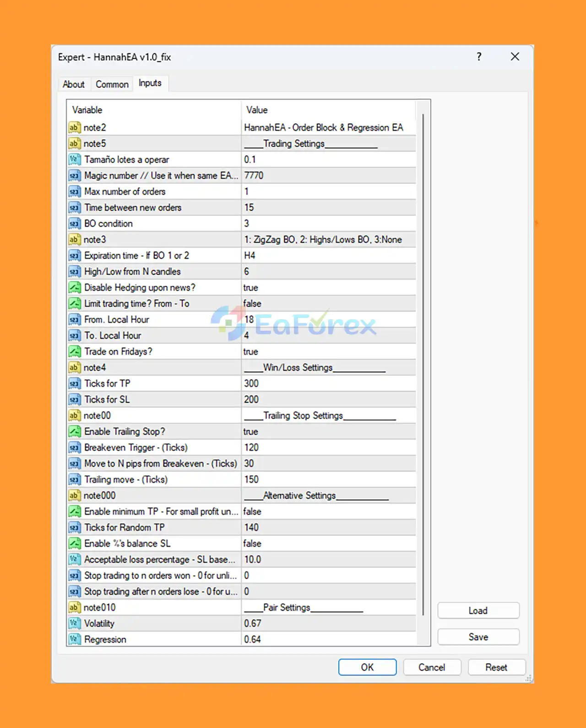Click the vertical scrollbar of inputs list
The width and height of the screenshot is (586, 728).
pos(423,365)
